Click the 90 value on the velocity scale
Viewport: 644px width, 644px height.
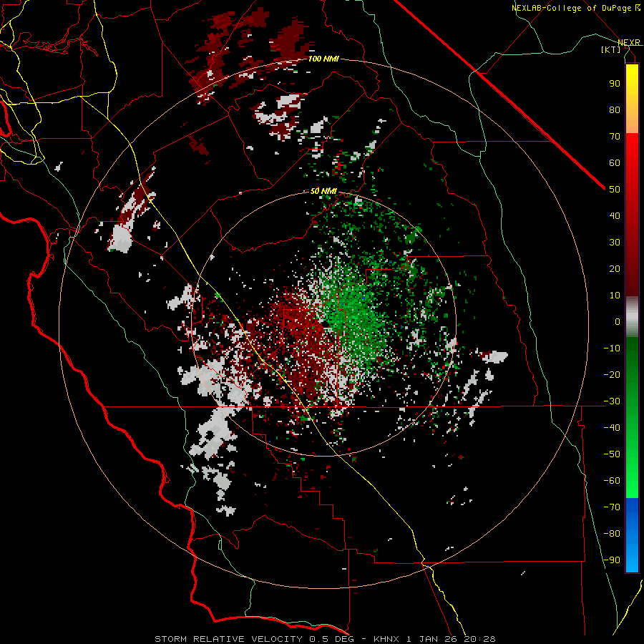point(615,84)
